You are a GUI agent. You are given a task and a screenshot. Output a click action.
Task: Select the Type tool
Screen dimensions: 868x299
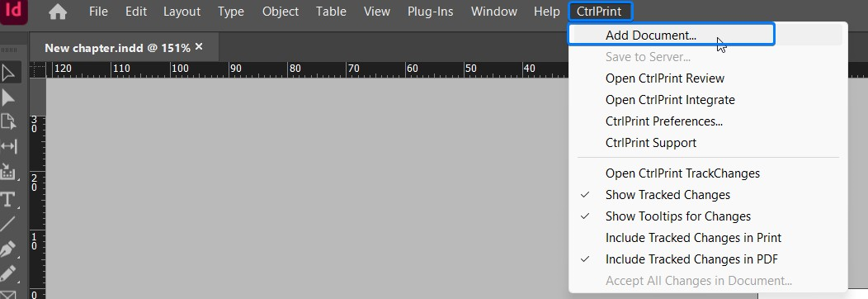(9, 199)
